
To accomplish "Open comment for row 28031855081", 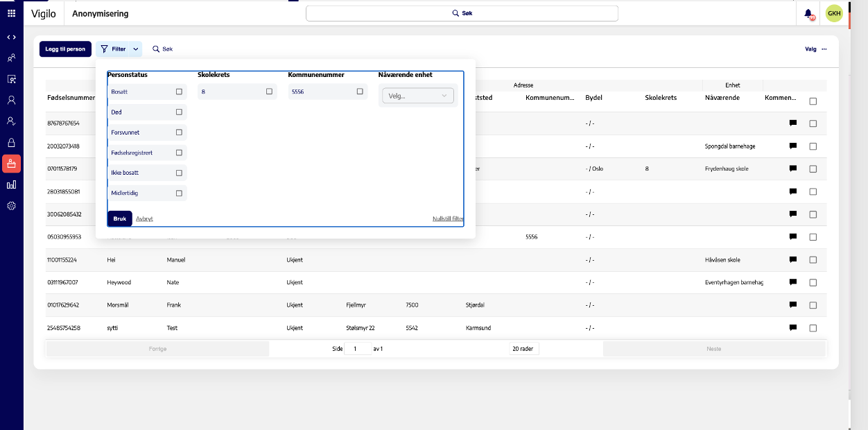I will coord(792,191).
